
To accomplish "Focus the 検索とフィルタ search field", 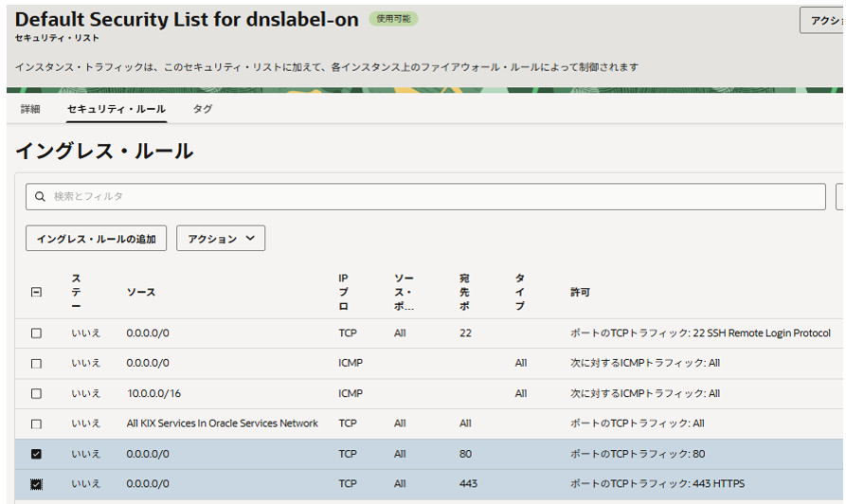I will click(426, 197).
